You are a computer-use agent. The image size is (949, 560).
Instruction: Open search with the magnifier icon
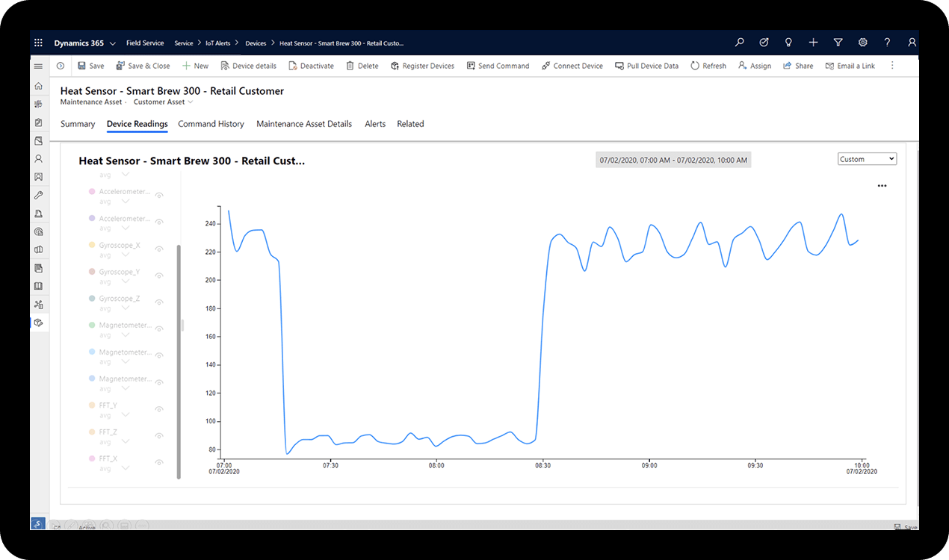pos(739,43)
